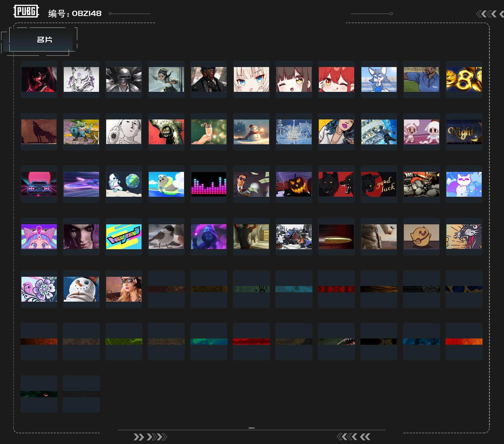Pick the Winner Winner Chicken Dinner nameplate
Screen dimensions: 504x444
click(251, 237)
